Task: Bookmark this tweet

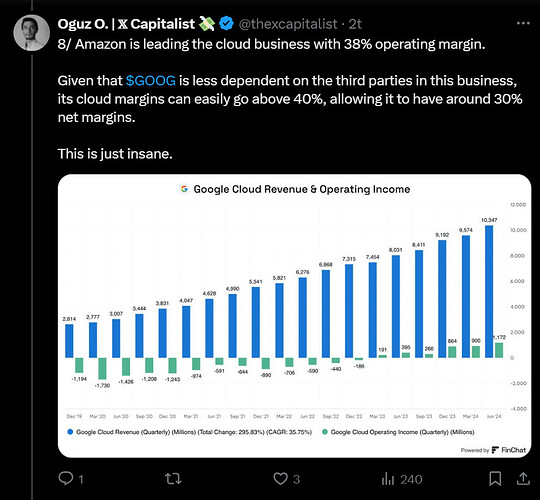Action: coord(495,479)
